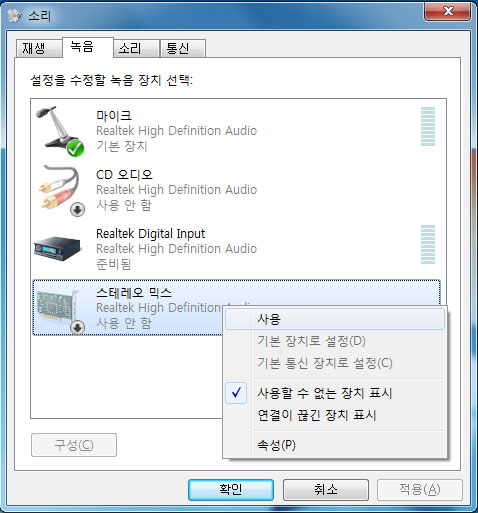Click the 취소 button

pyautogui.click(x=326, y=490)
